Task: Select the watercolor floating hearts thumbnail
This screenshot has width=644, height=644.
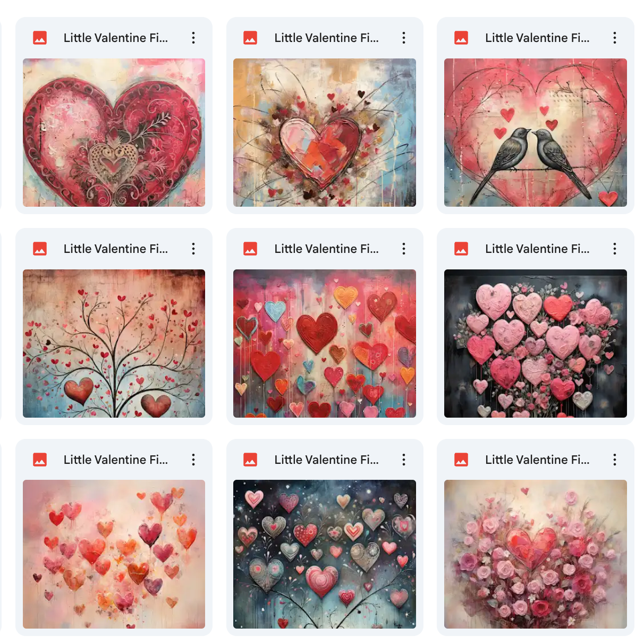Action: (x=114, y=554)
